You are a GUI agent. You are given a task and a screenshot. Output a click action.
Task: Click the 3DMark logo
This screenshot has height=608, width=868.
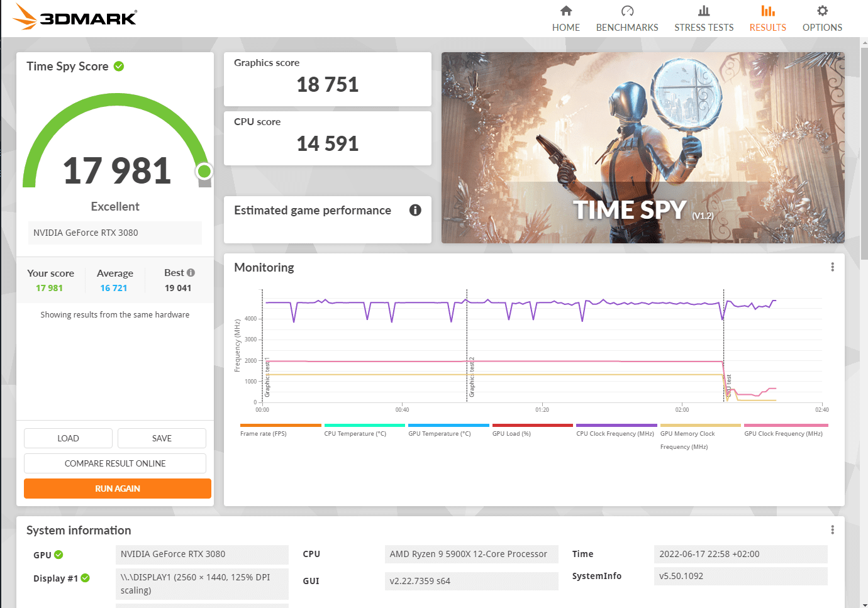coord(74,16)
